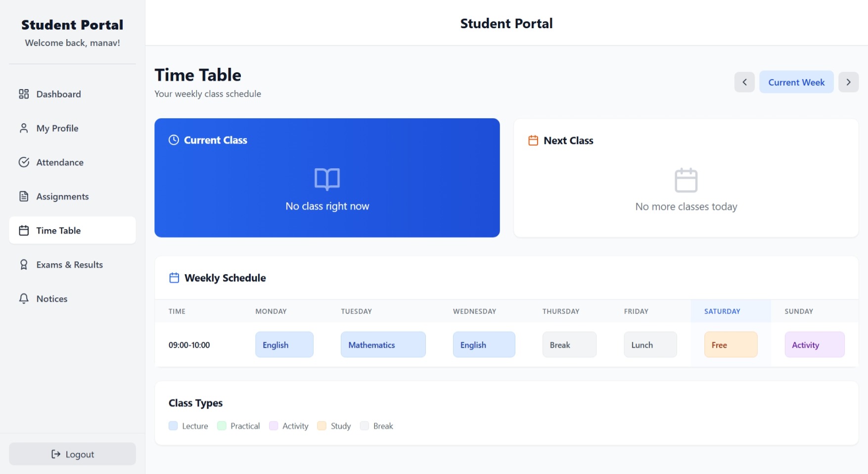Click the Exams & Results badge icon

(24, 264)
